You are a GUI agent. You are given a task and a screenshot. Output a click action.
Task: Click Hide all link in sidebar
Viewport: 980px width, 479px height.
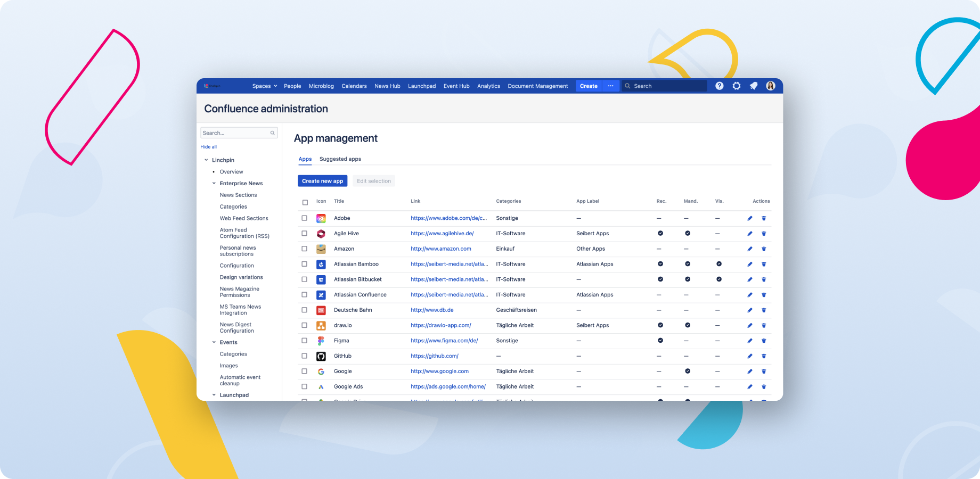pyautogui.click(x=209, y=147)
